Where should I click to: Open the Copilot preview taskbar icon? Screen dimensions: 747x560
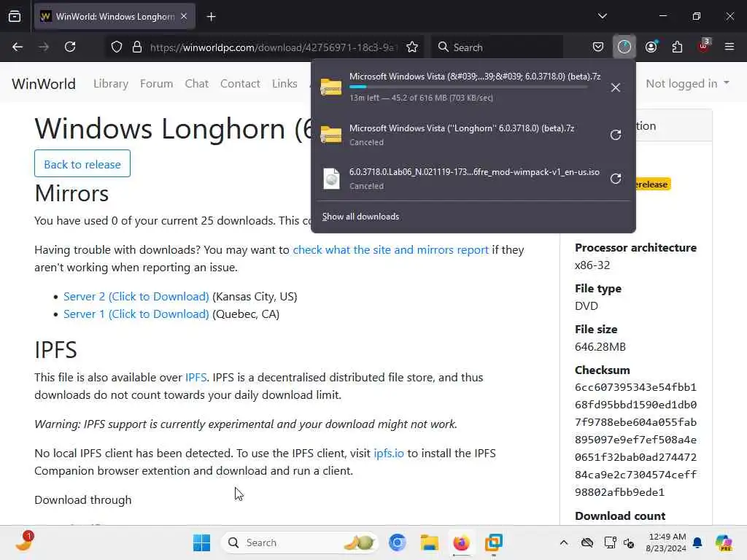(x=724, y=542)
